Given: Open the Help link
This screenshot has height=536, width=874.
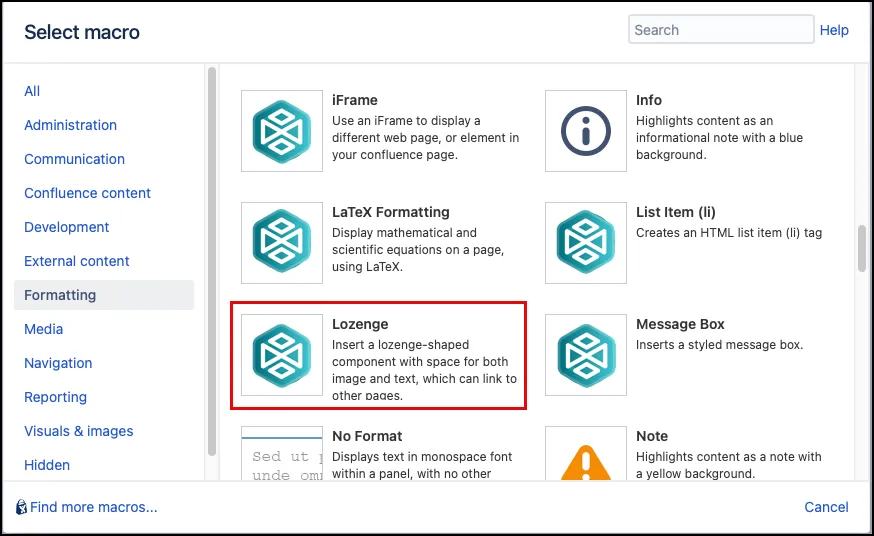Looking at the screenshot, I should tap(834, 30).
